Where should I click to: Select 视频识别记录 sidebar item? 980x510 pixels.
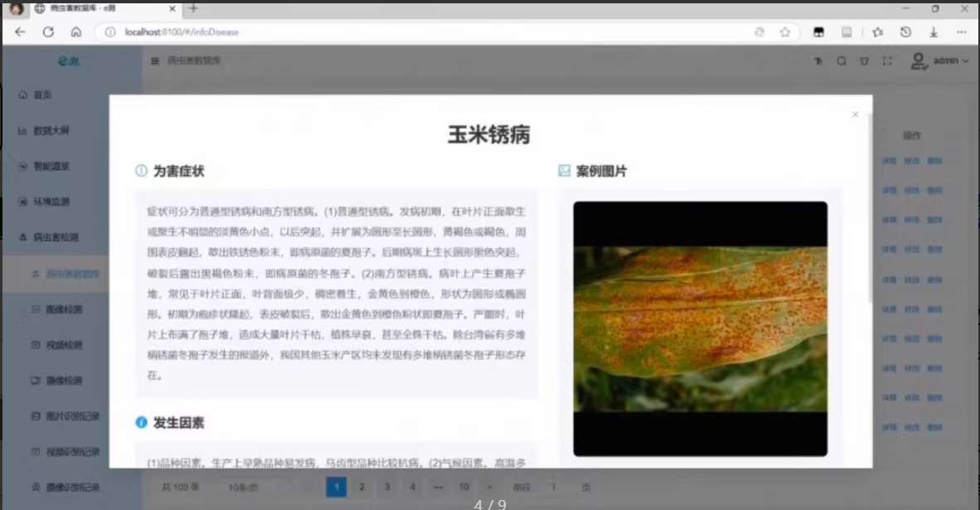[72, 451]
